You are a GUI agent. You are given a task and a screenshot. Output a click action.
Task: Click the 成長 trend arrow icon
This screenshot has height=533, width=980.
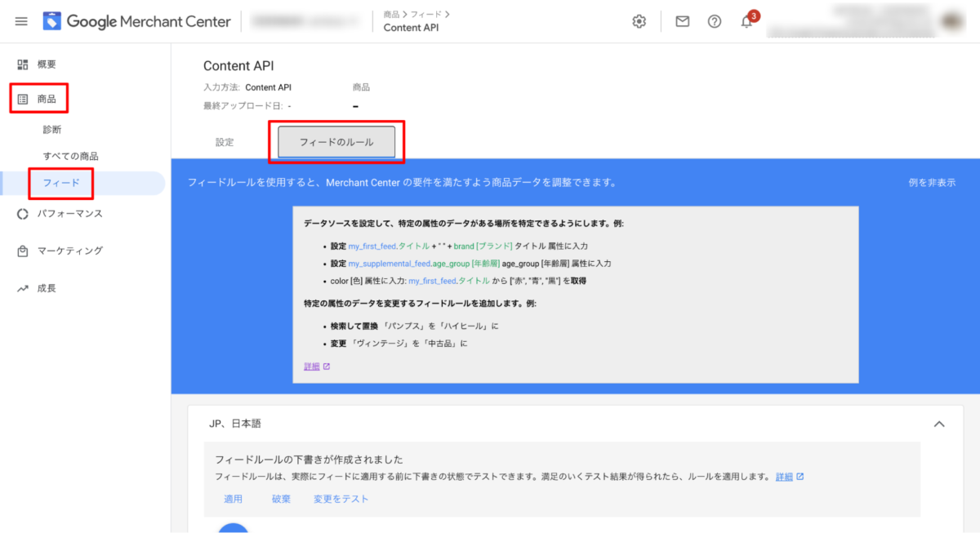pyautogui.click(x=23, y=288)
